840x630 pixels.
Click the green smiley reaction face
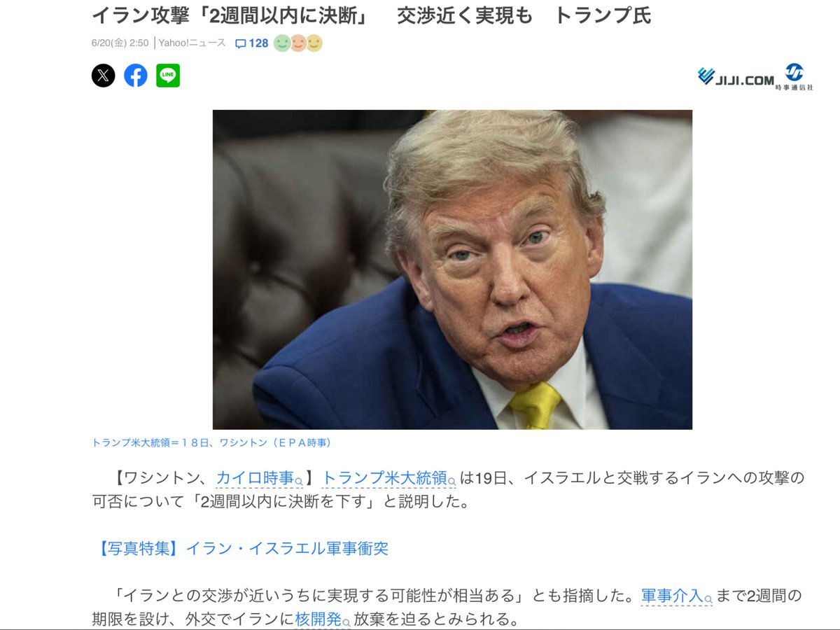282,43
